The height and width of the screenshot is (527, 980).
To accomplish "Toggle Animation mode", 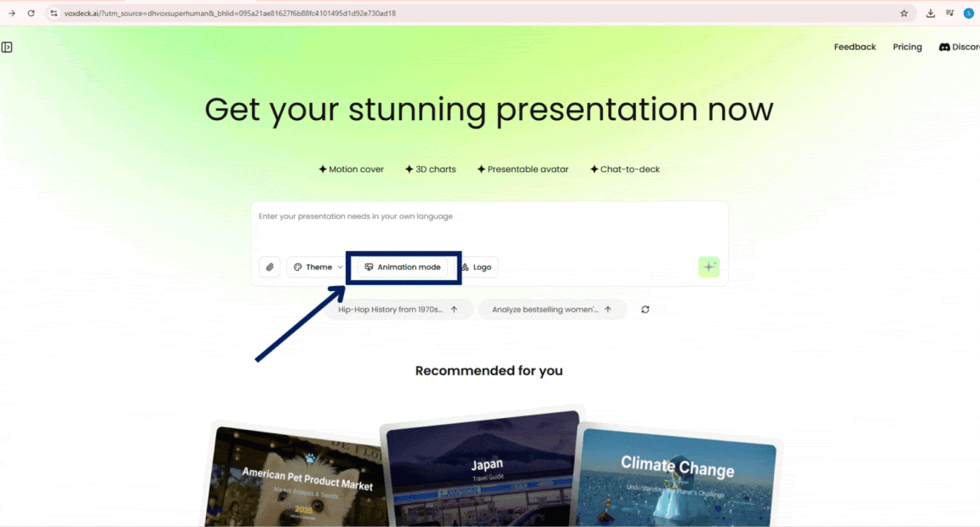I will click(403, 267).
